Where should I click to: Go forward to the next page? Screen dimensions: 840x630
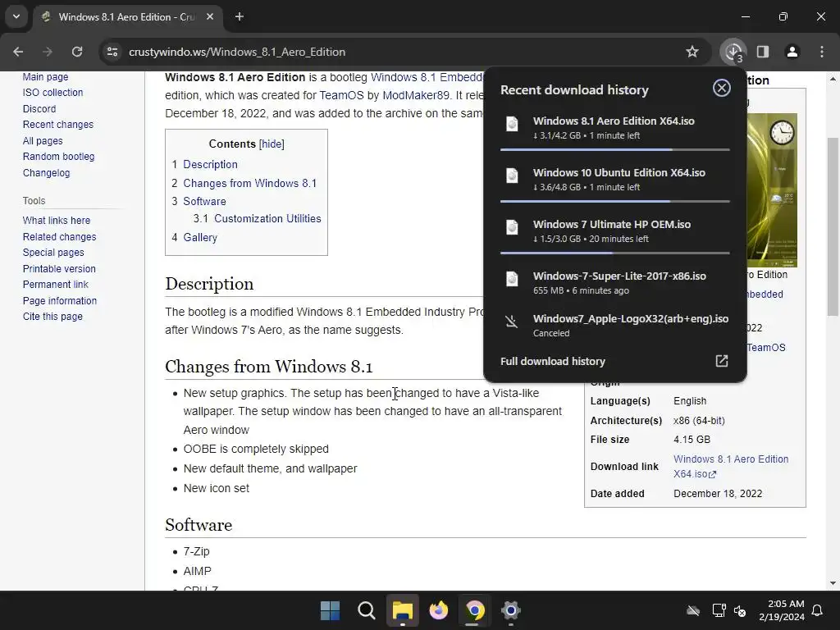48,52
